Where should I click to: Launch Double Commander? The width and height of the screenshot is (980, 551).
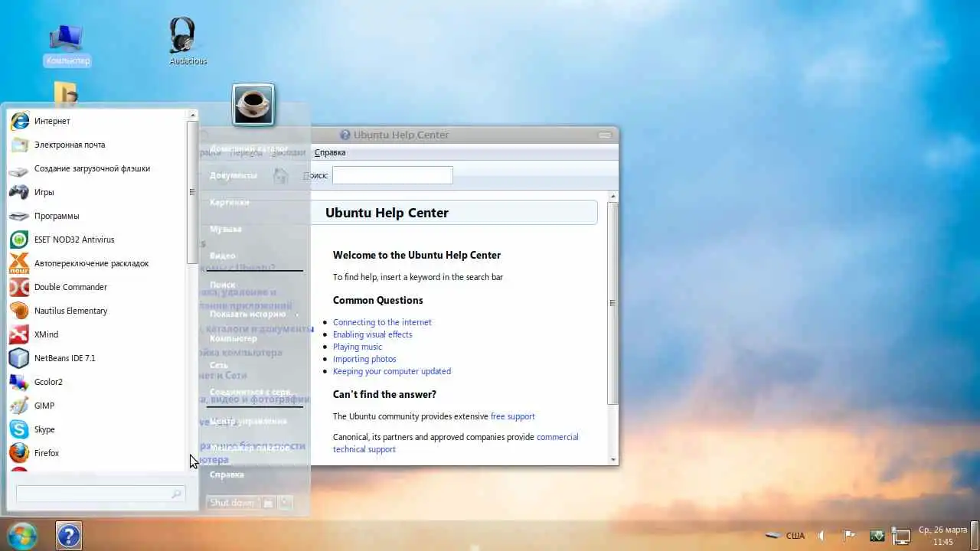pyautogui.click(x=98, y=287)
